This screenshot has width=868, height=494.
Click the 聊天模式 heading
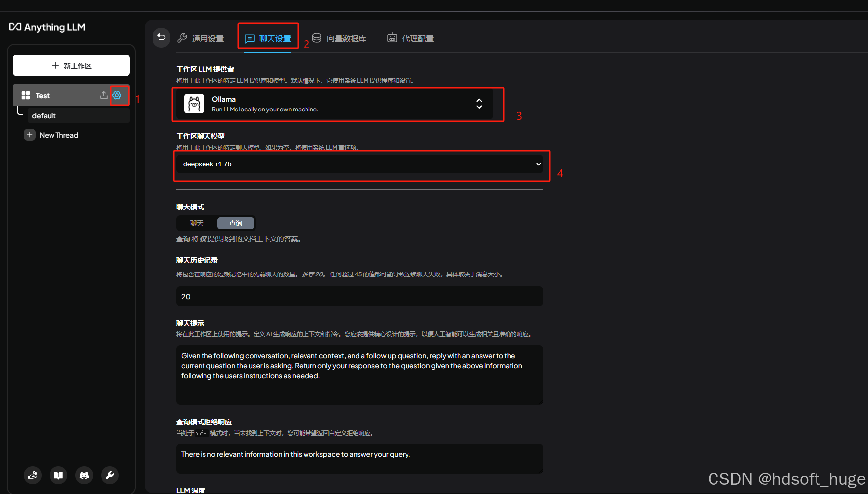coord(190,207)
